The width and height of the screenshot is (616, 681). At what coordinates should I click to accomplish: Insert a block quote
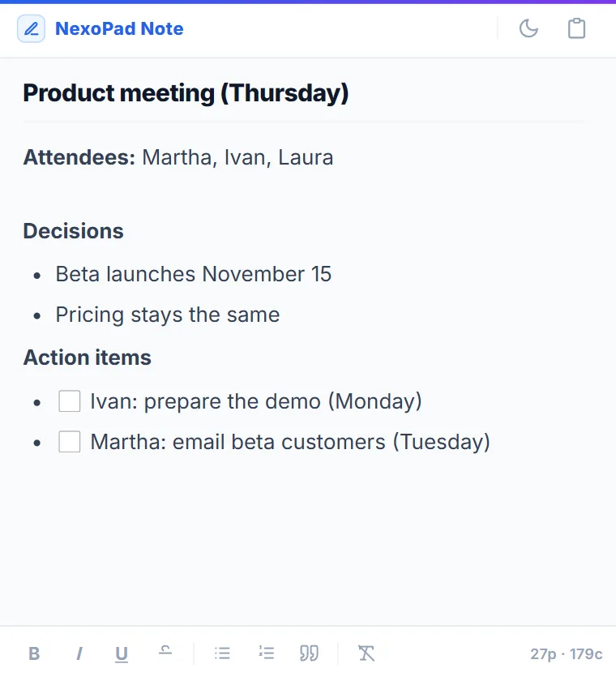pyautogui.click(x=309, y=653)
